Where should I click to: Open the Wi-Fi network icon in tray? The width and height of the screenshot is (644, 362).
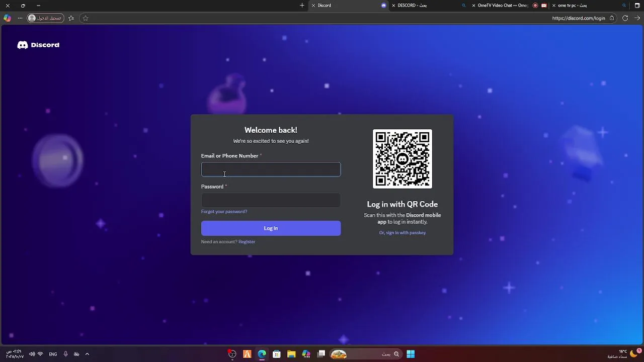[x=40, y=354]
